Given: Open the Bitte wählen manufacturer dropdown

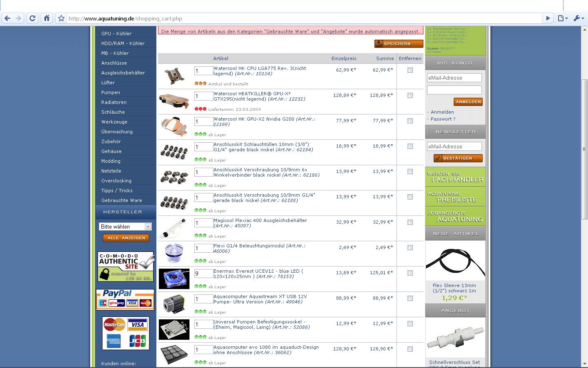Looking at the screenshot, I should pyautogui.click(x=125, y=227).
